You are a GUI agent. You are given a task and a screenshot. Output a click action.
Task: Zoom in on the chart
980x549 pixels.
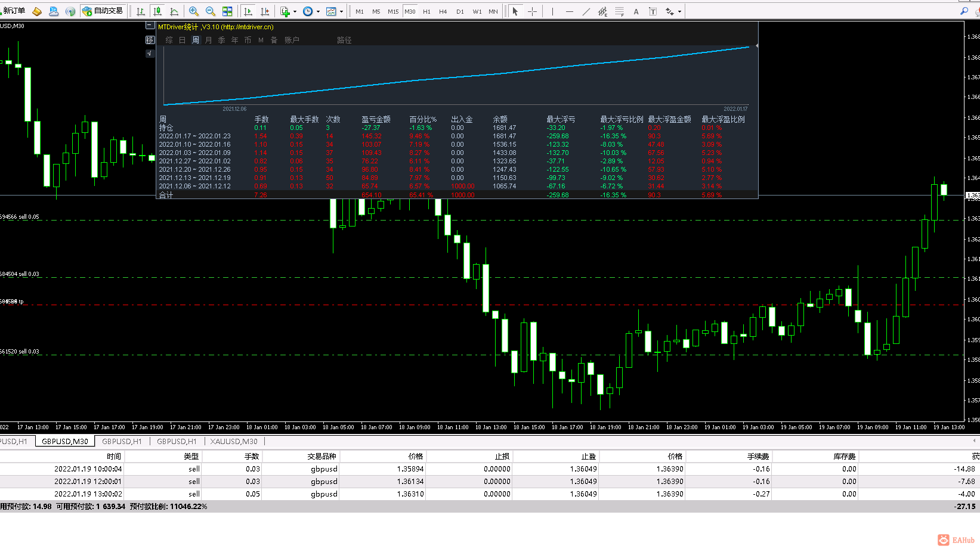(x=194, y=11)
